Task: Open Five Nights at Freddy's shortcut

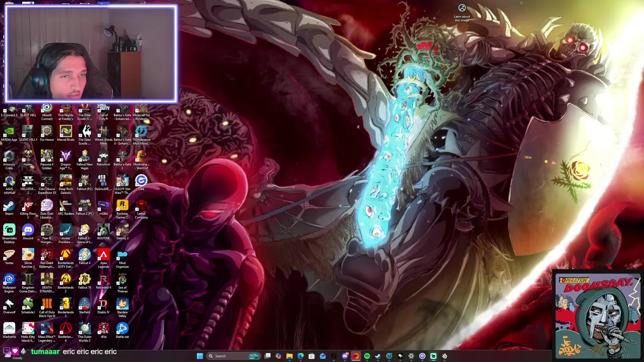Action: point(65,112)
